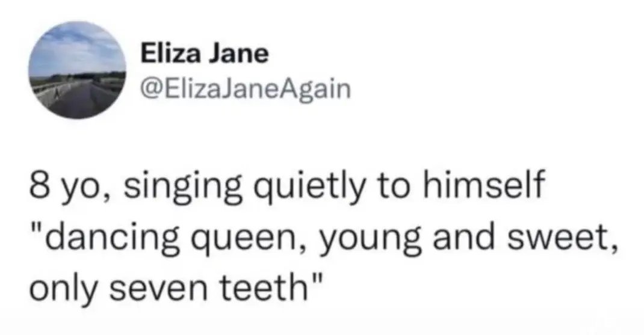Open the @ElizaJaneAgain handle link

[245, 89]
